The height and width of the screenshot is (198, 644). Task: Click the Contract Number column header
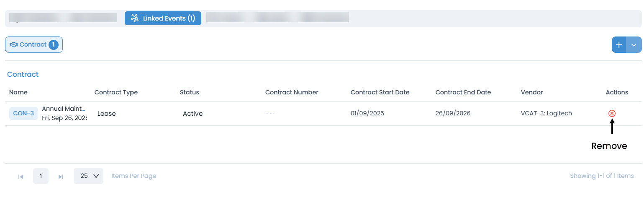point(292,92)
